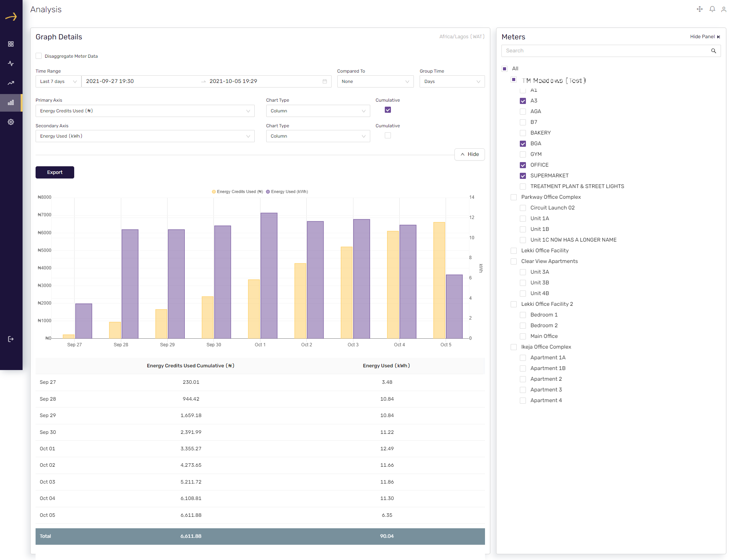Select Ikeja Office Complex tree item
Image resolution: width=734 pixels, height=560 pixels.
point(546,347)
